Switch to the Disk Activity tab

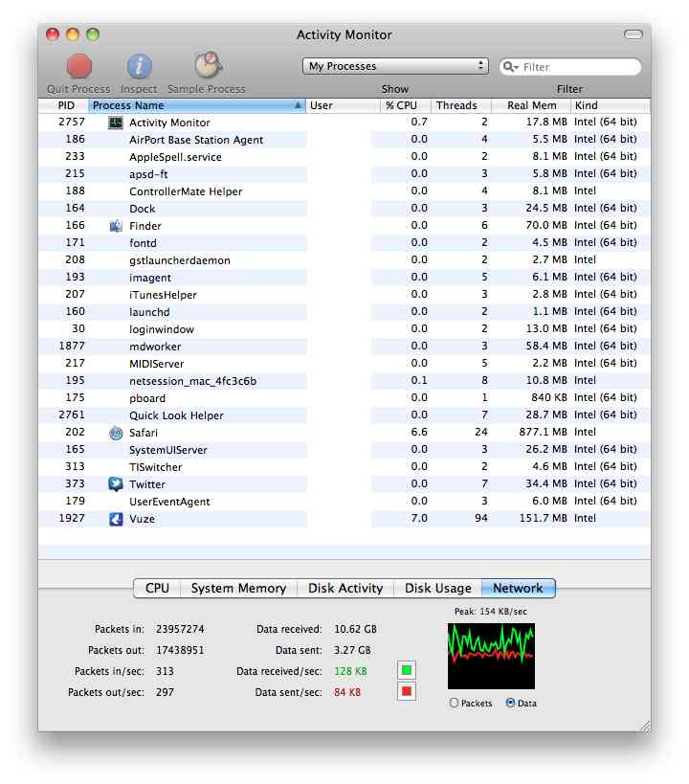click(345, 588)
